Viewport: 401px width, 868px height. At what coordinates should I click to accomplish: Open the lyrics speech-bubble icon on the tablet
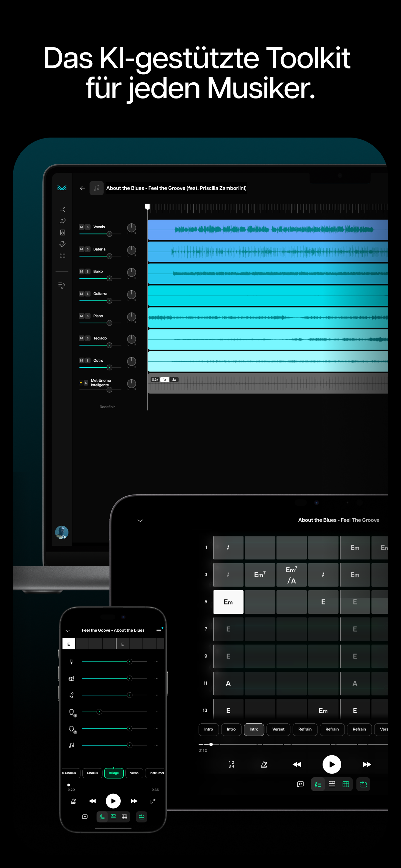[300, 784]
